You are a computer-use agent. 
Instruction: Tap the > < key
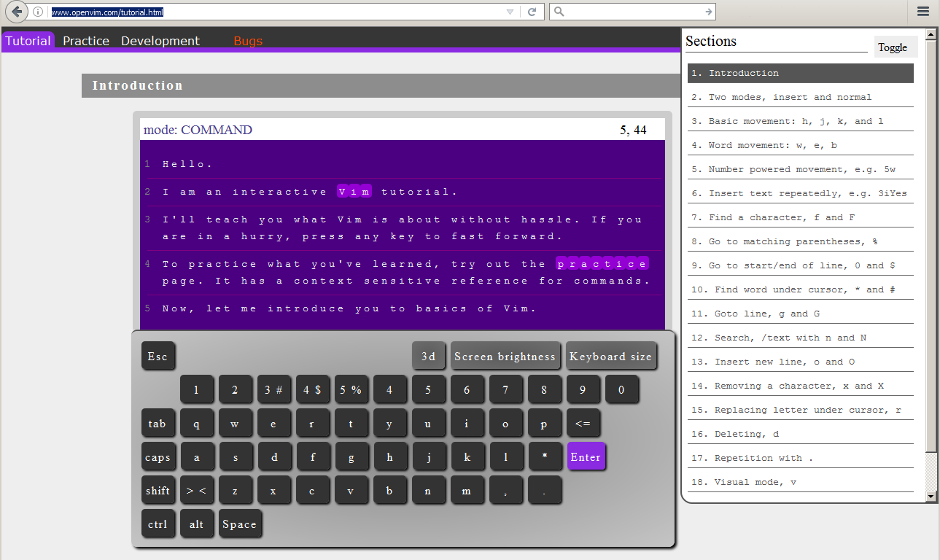click(x=196, y=490)
